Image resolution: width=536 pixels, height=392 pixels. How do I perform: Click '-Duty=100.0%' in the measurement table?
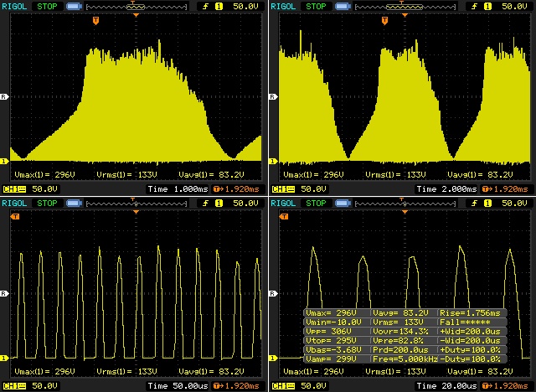pos(470,359)
